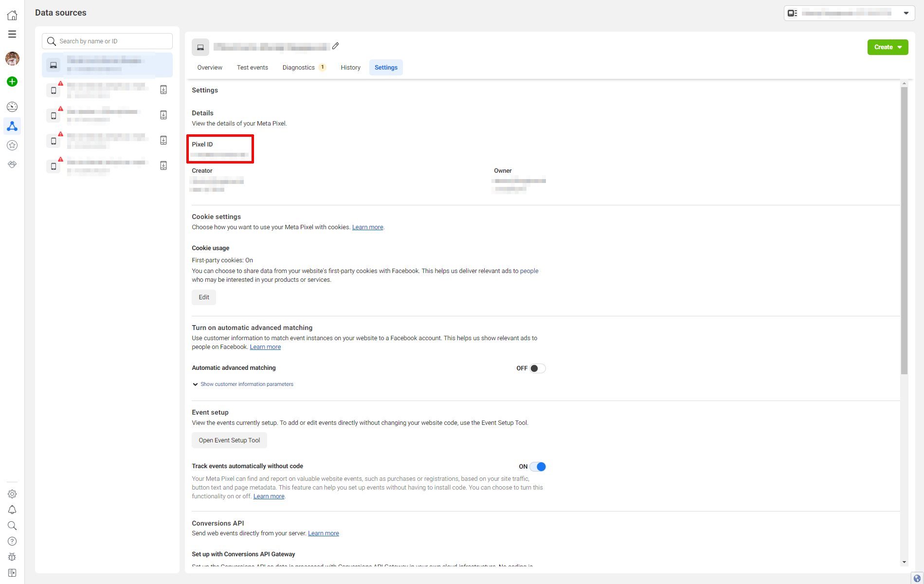This screenshot has height=584, width=924.
Task: Click the Search by name or ID field
Action: (x=113, y=41)
